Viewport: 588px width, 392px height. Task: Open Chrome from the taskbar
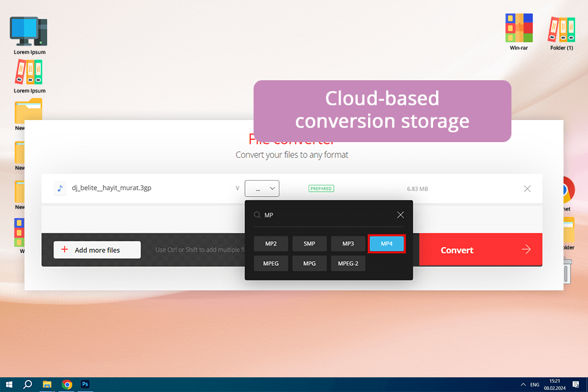tap(67, 385)
